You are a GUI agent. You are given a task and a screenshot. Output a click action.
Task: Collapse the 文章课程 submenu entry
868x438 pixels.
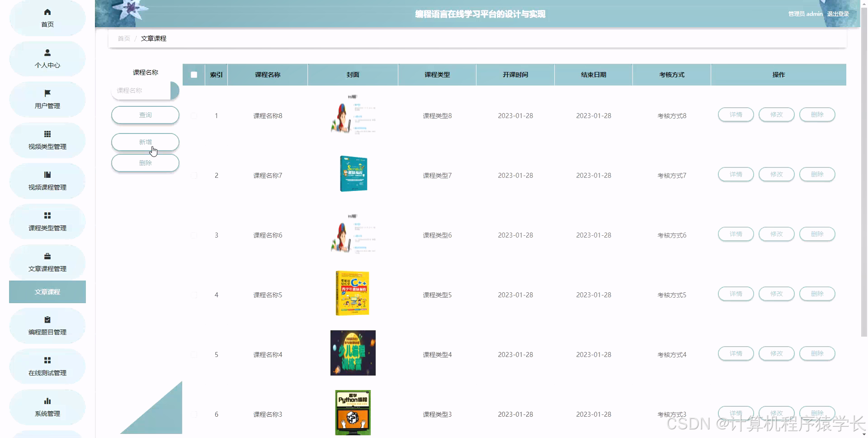click(47, 291)
